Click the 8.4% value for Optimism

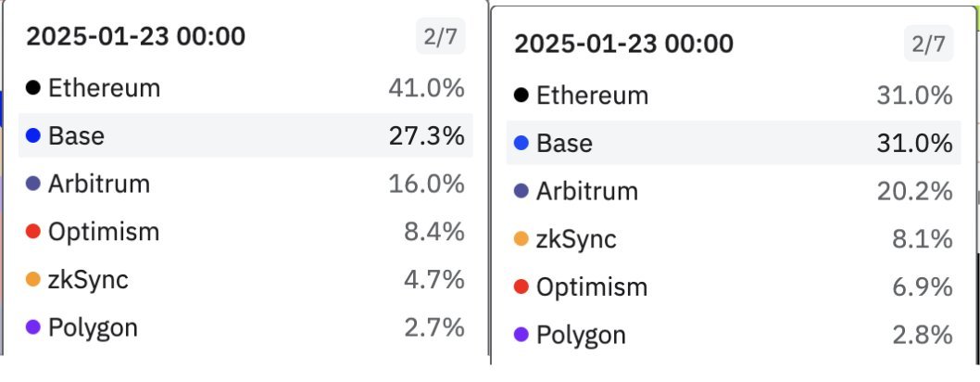pyautogui.click(x=433, y=232)
